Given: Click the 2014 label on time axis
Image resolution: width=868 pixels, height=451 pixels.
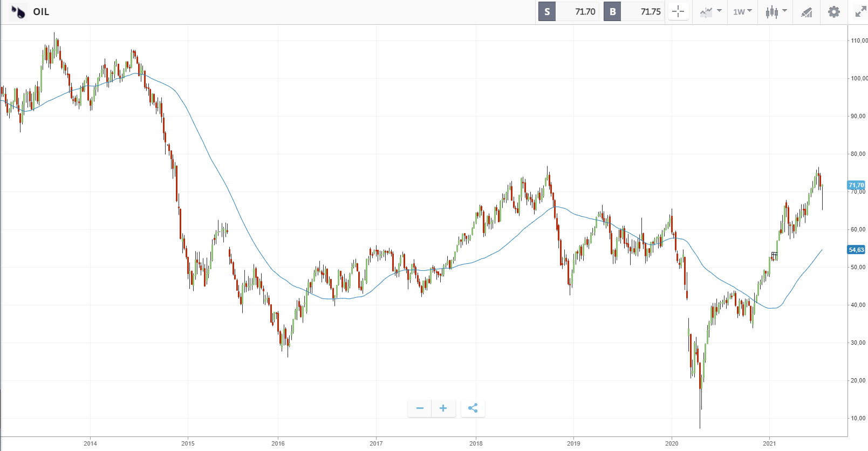Looking at the screenshot, I should click(90, 443).
